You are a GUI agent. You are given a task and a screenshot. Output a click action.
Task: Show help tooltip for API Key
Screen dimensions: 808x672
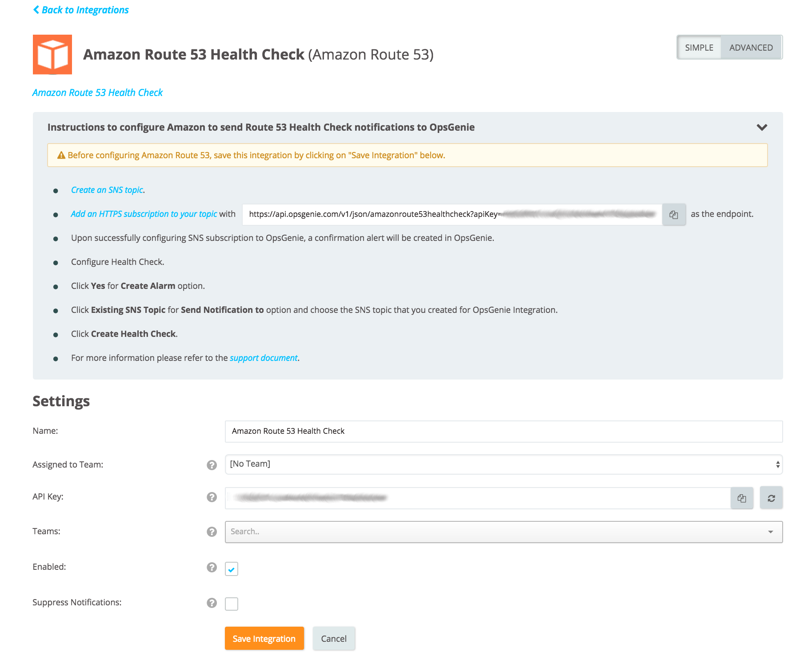pos(212,497)
